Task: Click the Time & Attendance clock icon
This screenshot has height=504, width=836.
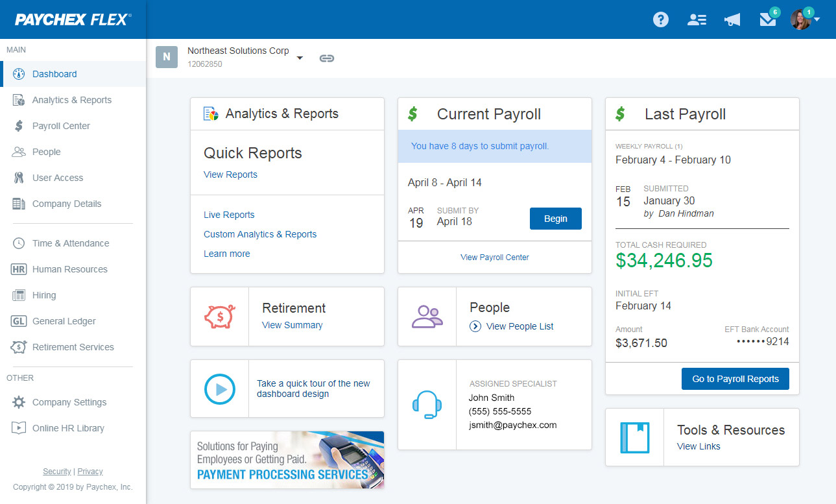Action: click(19, 243)
